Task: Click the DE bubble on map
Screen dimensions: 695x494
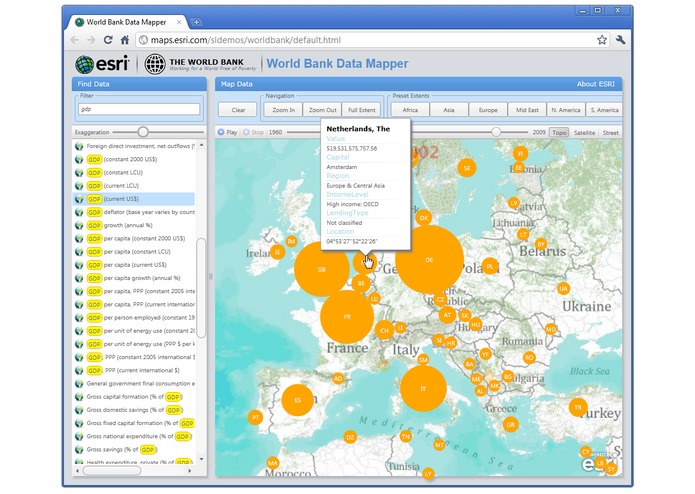Action: tap(429, 260)
